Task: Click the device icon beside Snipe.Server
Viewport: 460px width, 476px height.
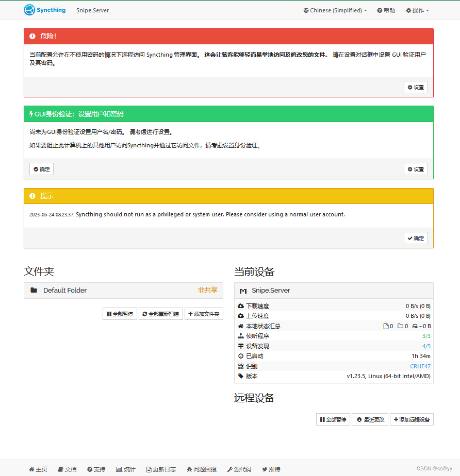Action: 243,291
